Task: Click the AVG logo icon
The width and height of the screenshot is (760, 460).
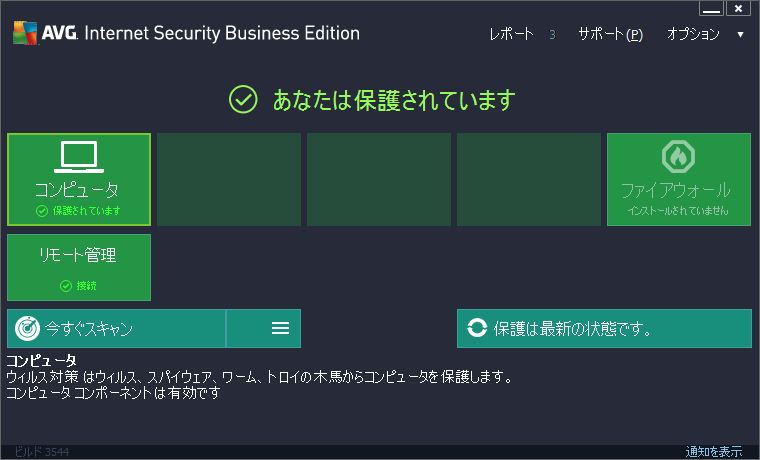Action: (x=25, y=33)
